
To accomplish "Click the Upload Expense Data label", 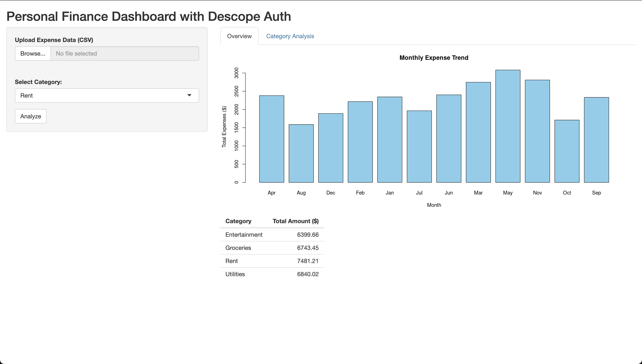I will (x=54, y=40).
